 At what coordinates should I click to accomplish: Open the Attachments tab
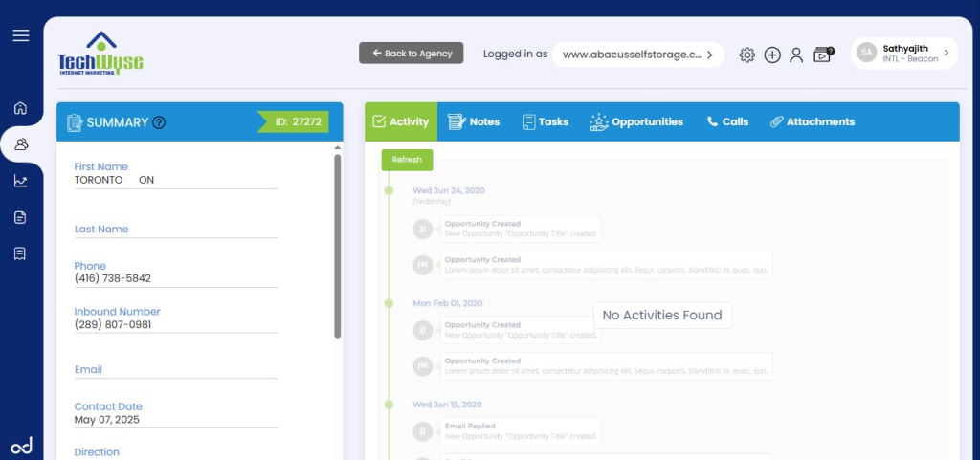(x=812, y=121)
